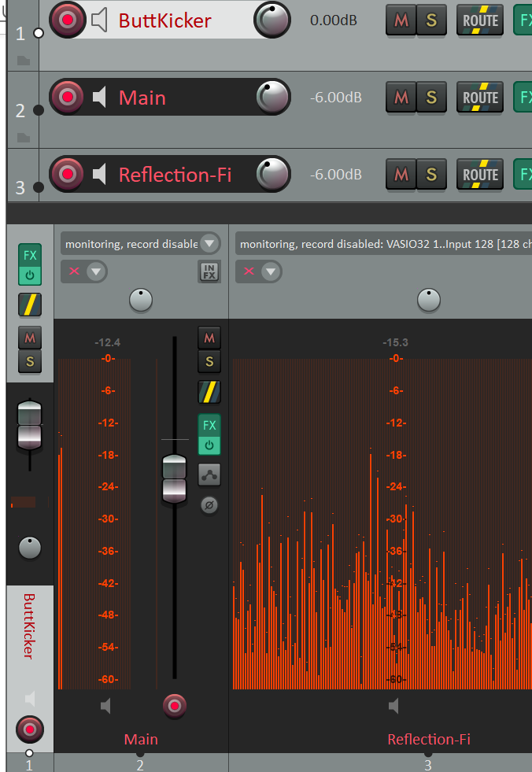Open Reflection-Fi record mode dropdown arrow

[271, 271]
